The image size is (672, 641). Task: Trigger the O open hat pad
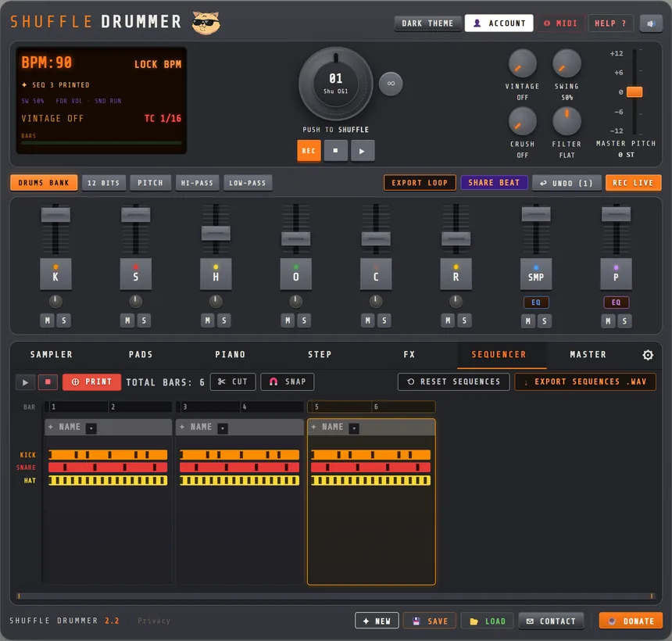click(295, 274)
